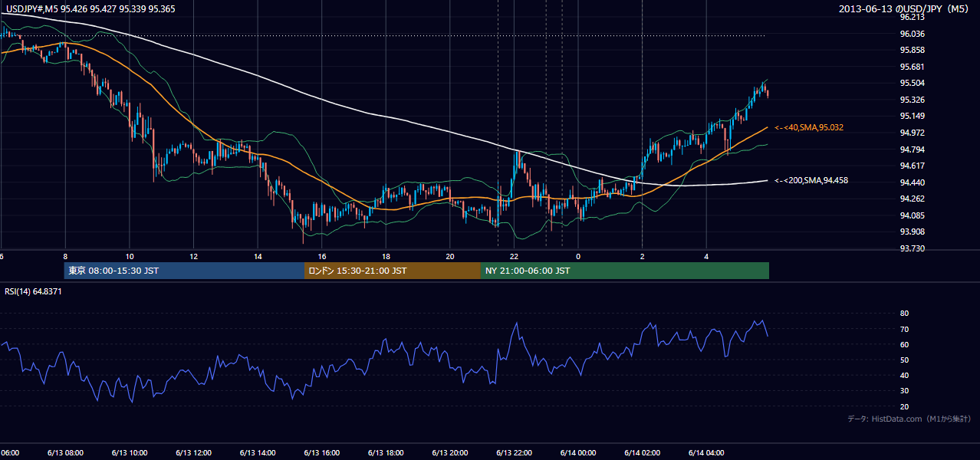Click hour label 20 under price chart
Viewport: 980px width, 460px height.
[x=450, y=257]
